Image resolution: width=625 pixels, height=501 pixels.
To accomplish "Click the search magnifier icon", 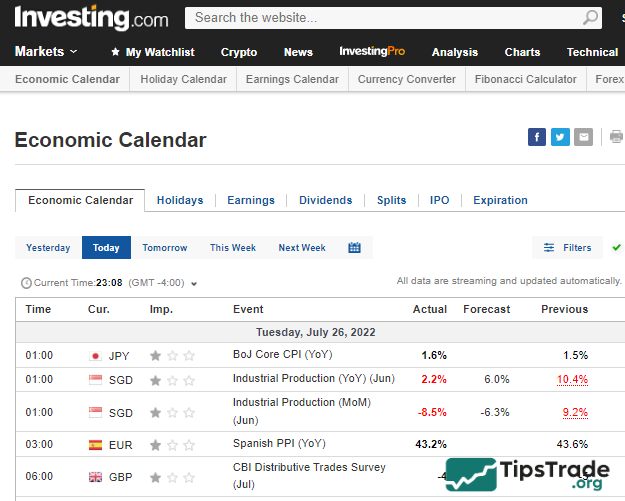I will coord(591,18).
